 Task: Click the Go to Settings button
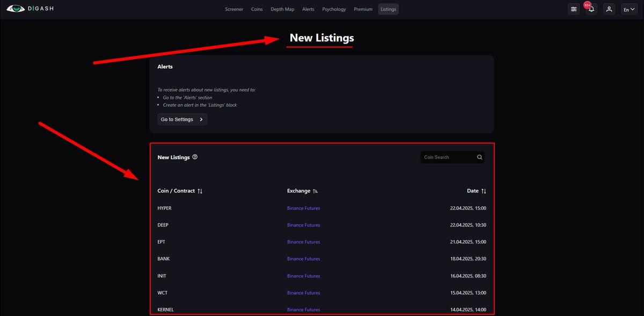pyautogui.click(x=182, y=119)
